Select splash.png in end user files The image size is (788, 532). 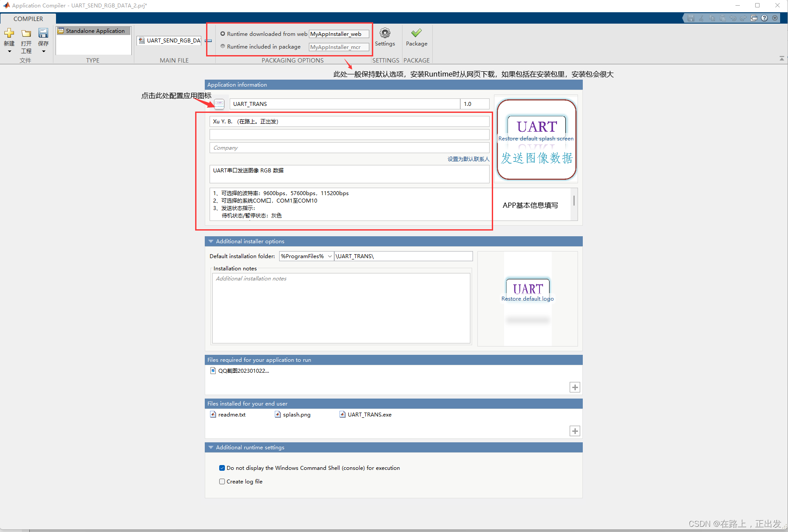click(x=293, y=415)
